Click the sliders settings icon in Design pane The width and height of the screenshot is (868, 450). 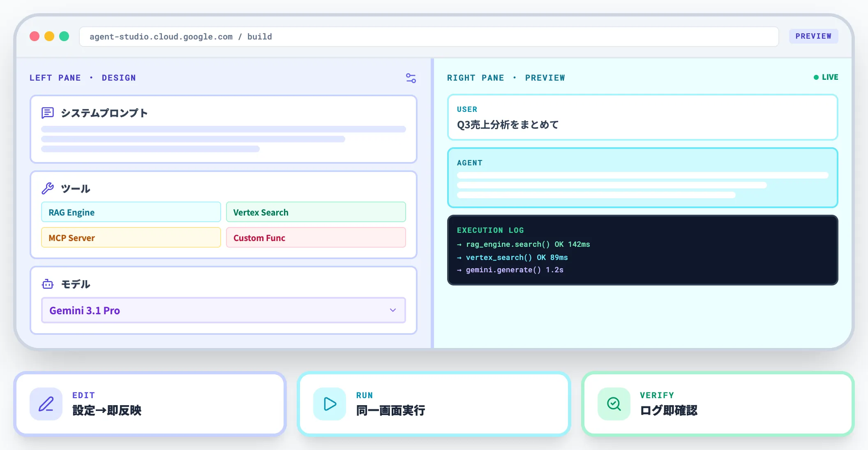pos(411,78)
